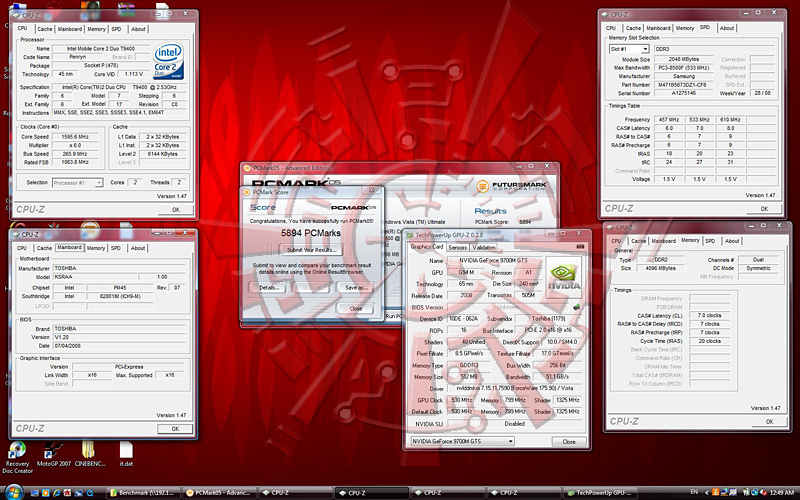
Task: Select the Graphics Card tab in GPU-Z
Action: (427, 247)
